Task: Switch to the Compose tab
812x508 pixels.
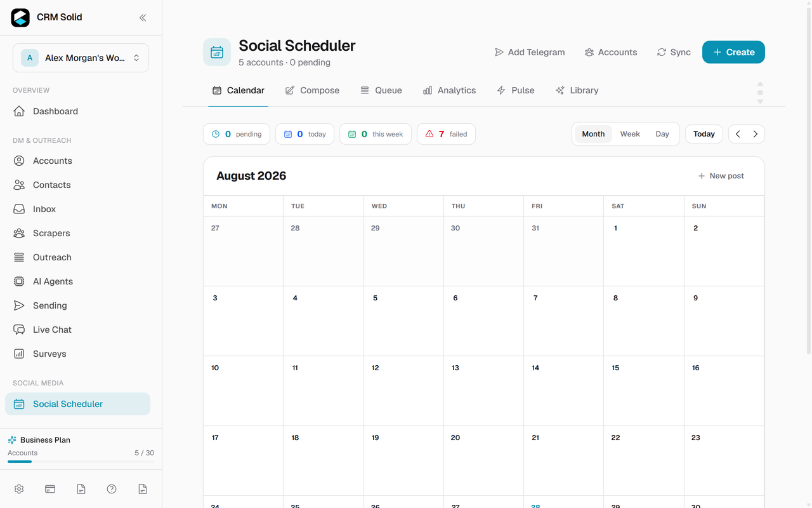Action: click(312, 90)
